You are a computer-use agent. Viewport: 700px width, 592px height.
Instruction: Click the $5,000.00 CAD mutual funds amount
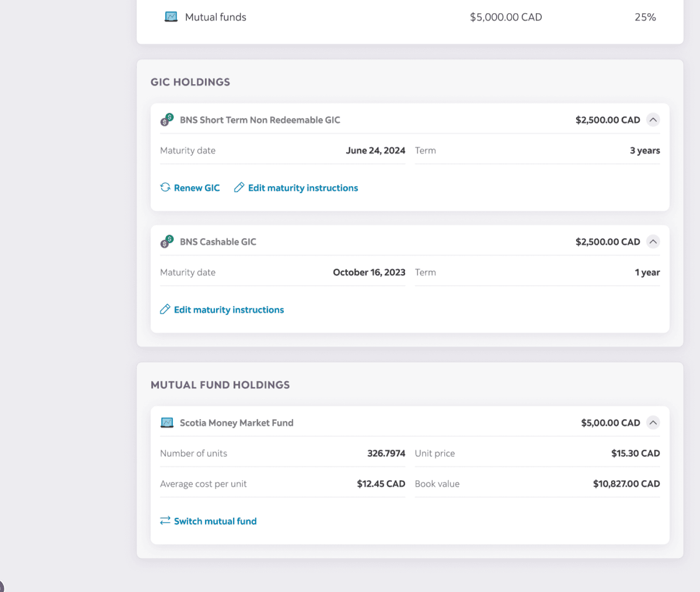(506, 17)
